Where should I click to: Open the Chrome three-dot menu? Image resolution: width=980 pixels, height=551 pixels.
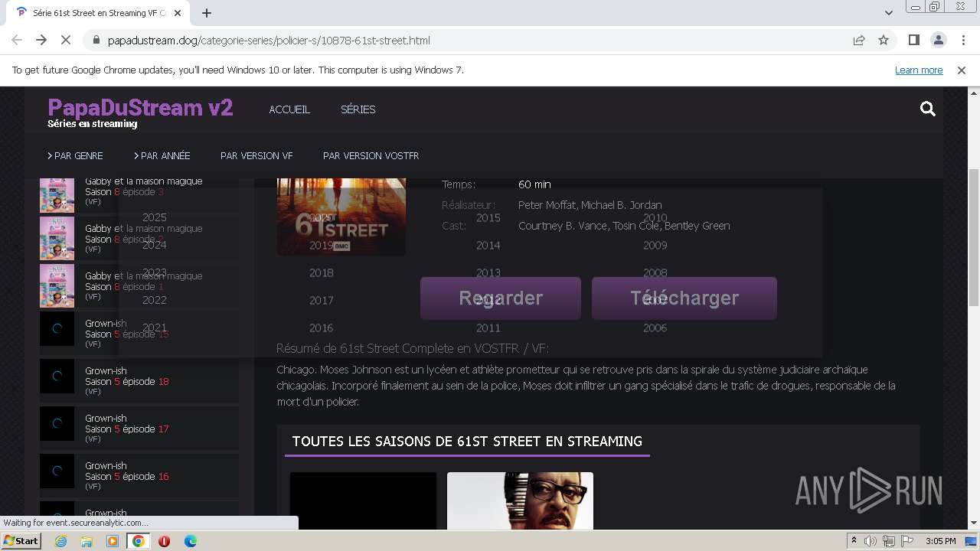[x=962, y=40]
